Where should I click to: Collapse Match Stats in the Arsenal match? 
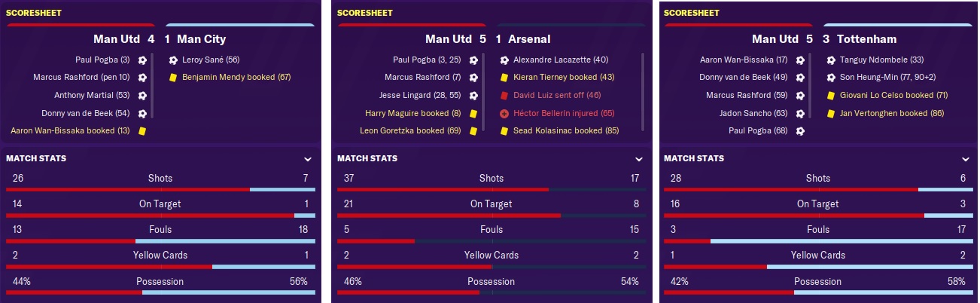click(x=639, y=159)
